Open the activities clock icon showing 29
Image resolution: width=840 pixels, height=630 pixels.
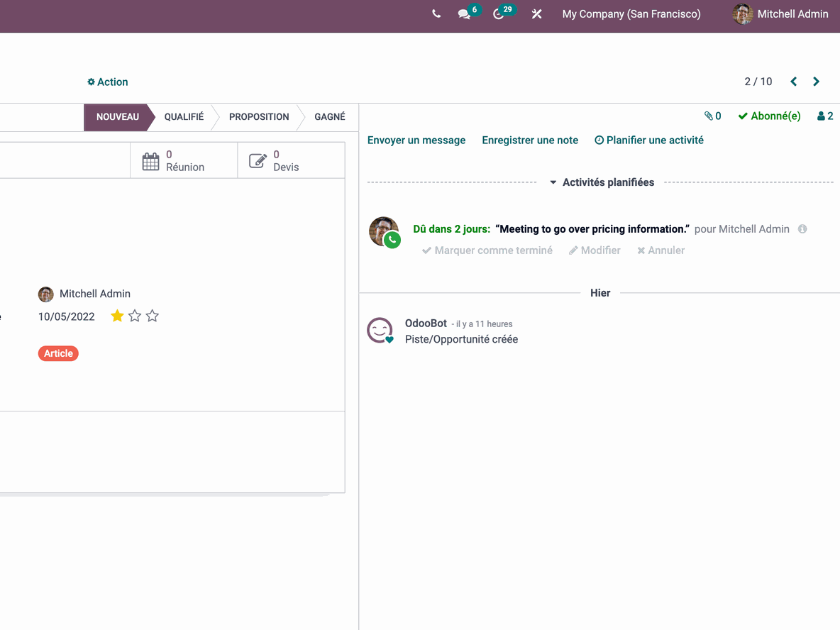500,14
